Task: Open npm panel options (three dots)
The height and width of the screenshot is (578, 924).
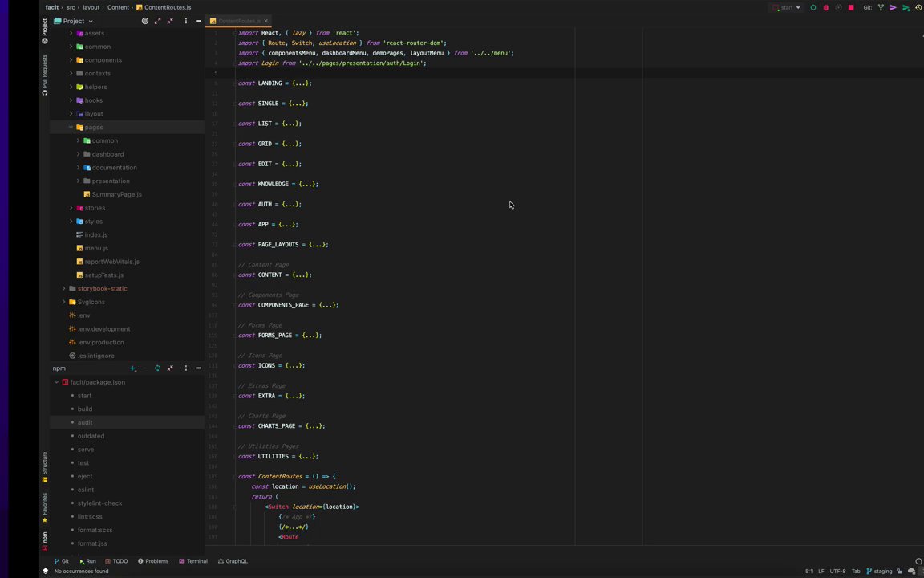Action: coord(185,368)
